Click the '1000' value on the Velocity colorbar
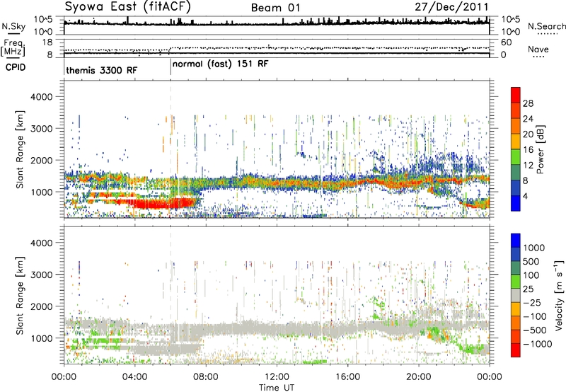This screenshot has width=566, height=392. [534, 248]
